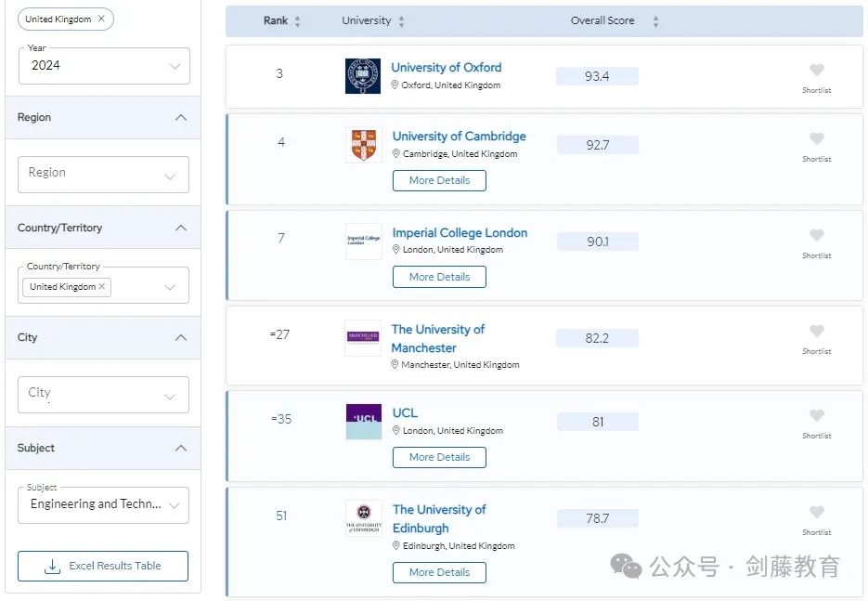Open the UCL profile link
Screen dimensions: 868x601
click(x=405, y=413)
